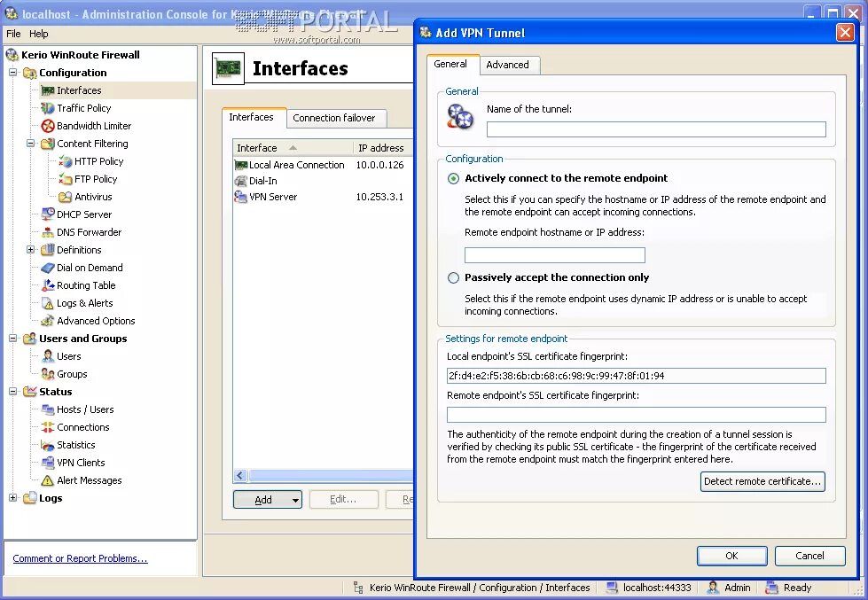Click the Name of the tunnel field
868x600 pixels.
tap(656, 129)
